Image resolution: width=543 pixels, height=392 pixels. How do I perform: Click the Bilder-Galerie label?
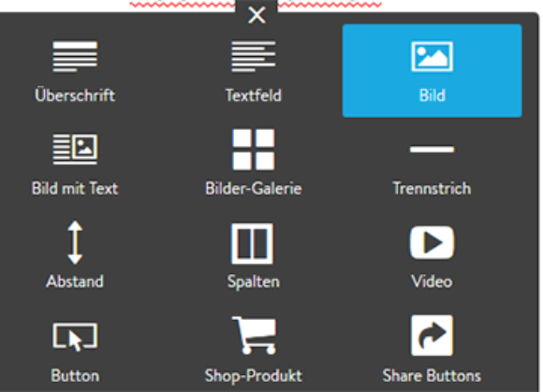tap(254, 189)
